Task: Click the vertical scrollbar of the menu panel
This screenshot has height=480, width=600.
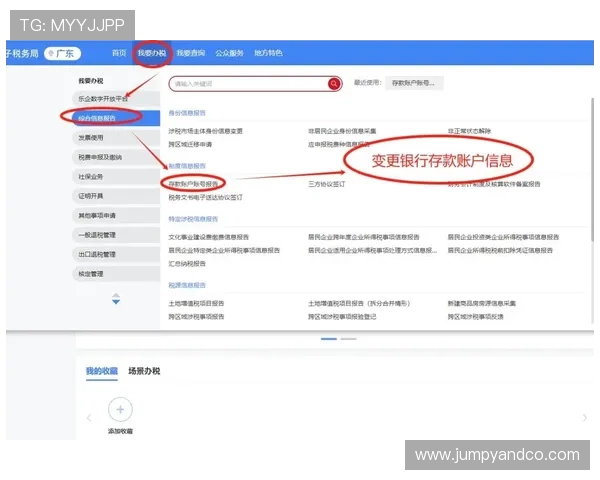Action: coord(592,168)
